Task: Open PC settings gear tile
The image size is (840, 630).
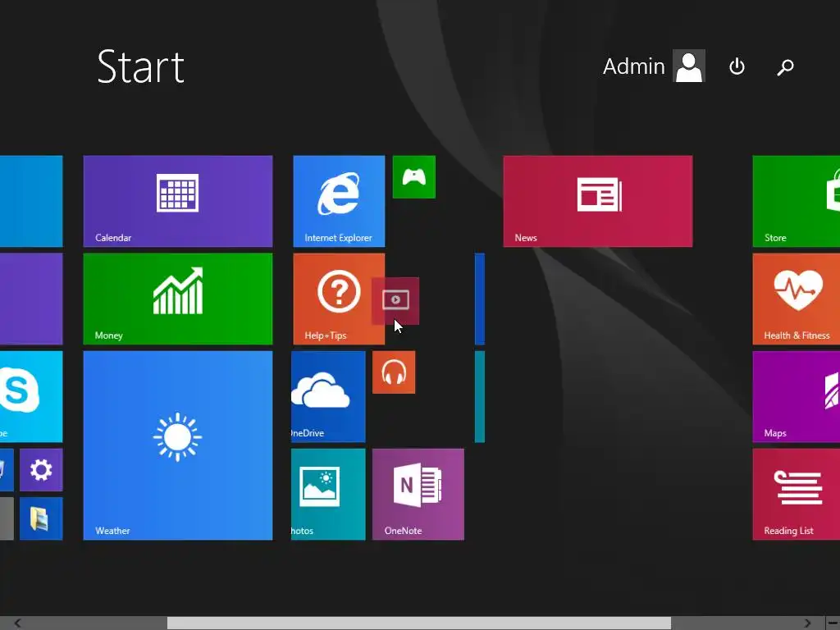Action: tap(41, 470)
